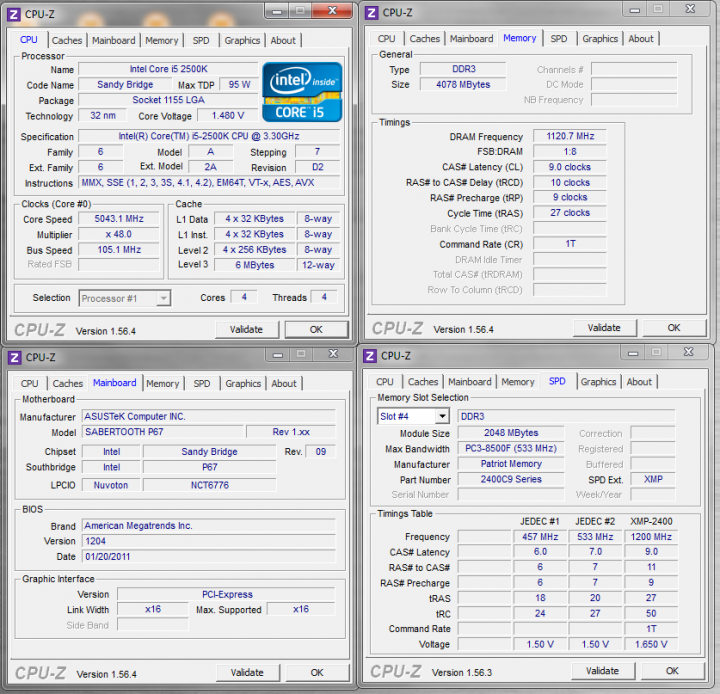This screenshot has height=694, width=720.
Task: Click the Bus Speed value 105.1 MHz
Action: click(119, 249)
